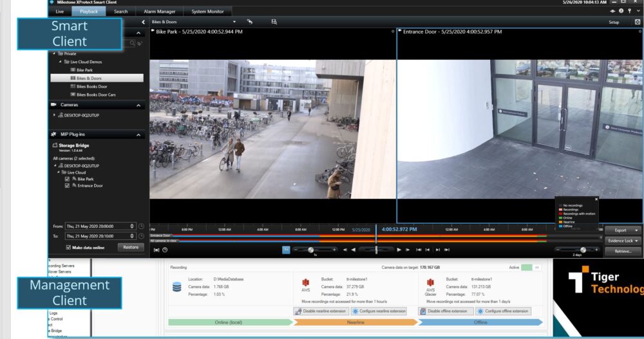Click the local database storage icon
This screenshot has height=339, width=644.
click(177, 287)
